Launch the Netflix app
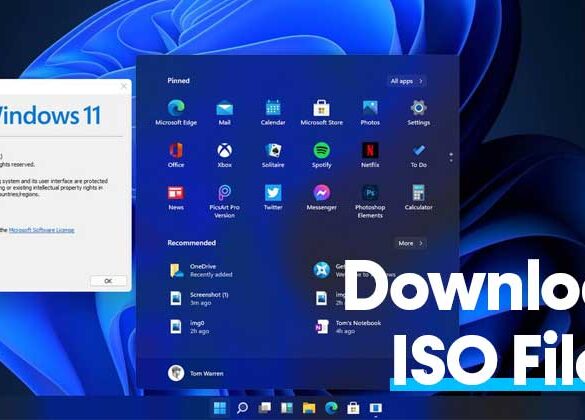Viewport: 585px width, 420px height. tap(370, 155)
